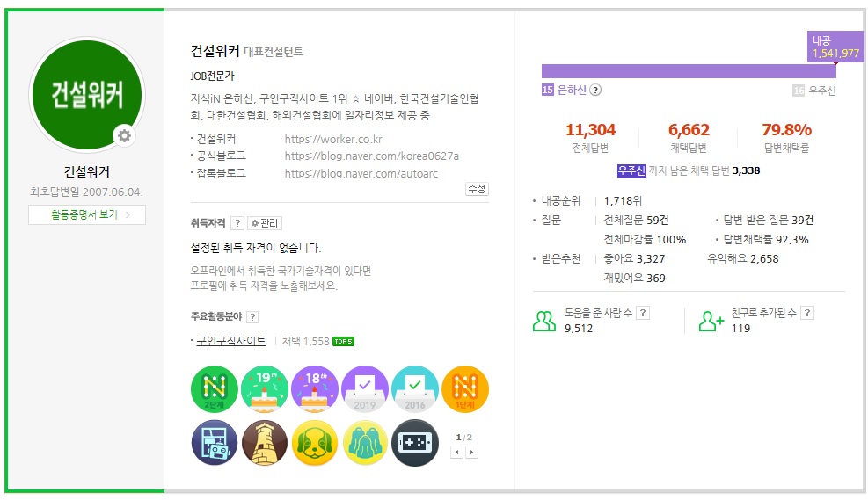Viewport: 868px width, 500px height.
Task: Click the 16 우주신 next level label
Action: click(813, 91)
